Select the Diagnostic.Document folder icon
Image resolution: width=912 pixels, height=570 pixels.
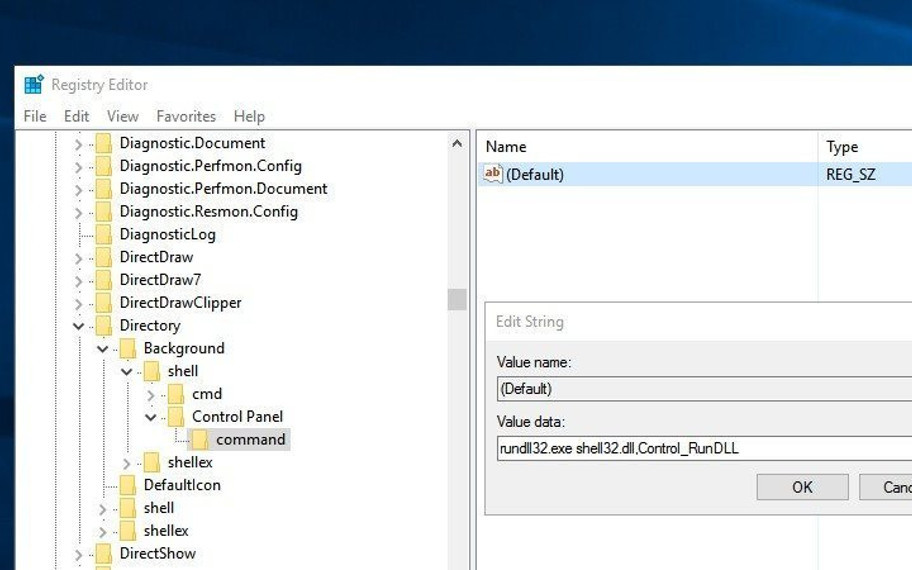(x=104, y=143)
